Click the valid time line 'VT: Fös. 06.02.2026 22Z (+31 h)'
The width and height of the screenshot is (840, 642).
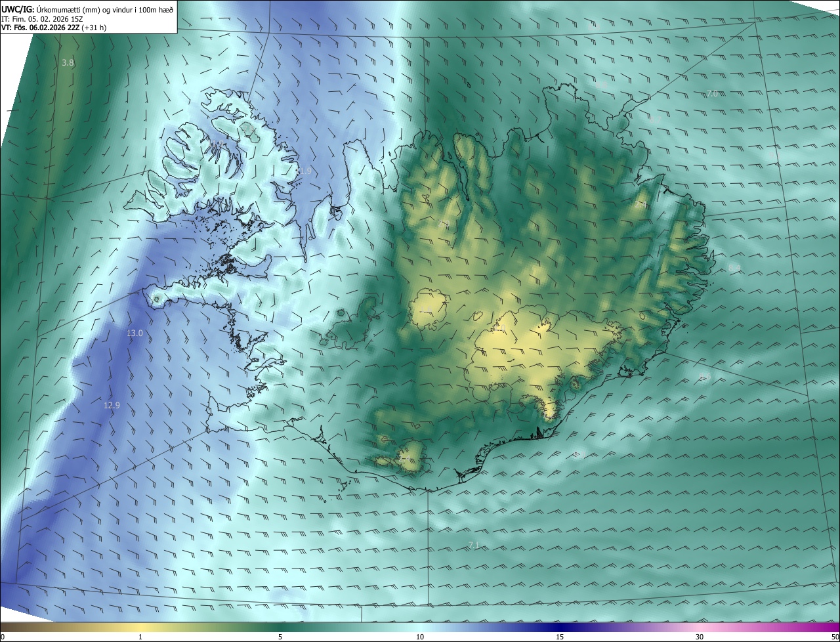(x=54, y=28)
